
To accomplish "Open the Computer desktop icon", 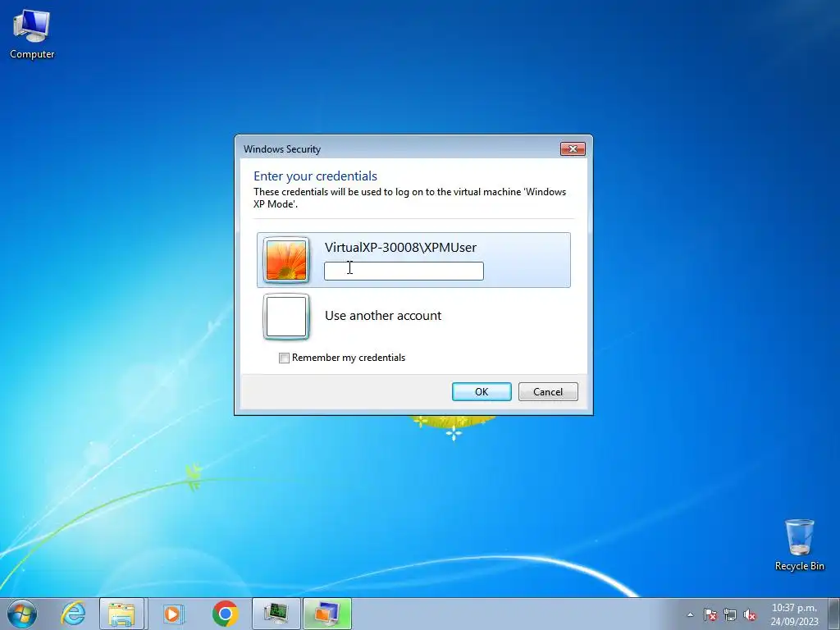I will coord(32,34).
